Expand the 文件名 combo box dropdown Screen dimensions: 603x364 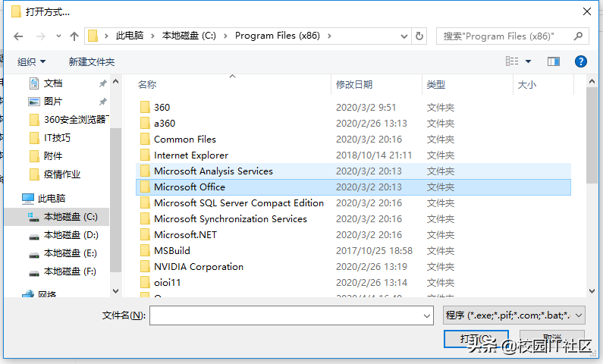pyautogui.click(x=427, y=315)
